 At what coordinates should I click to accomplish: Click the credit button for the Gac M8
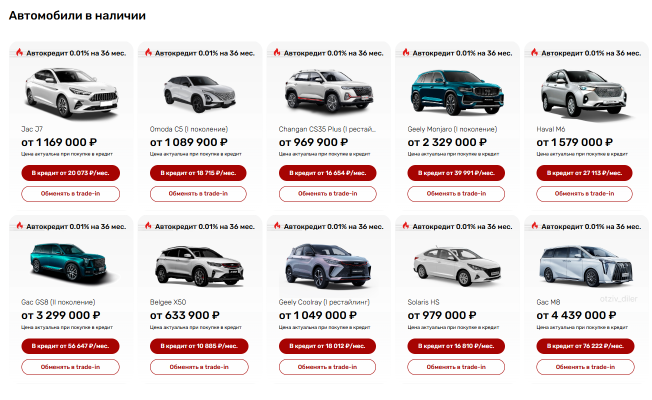[585, 346]
